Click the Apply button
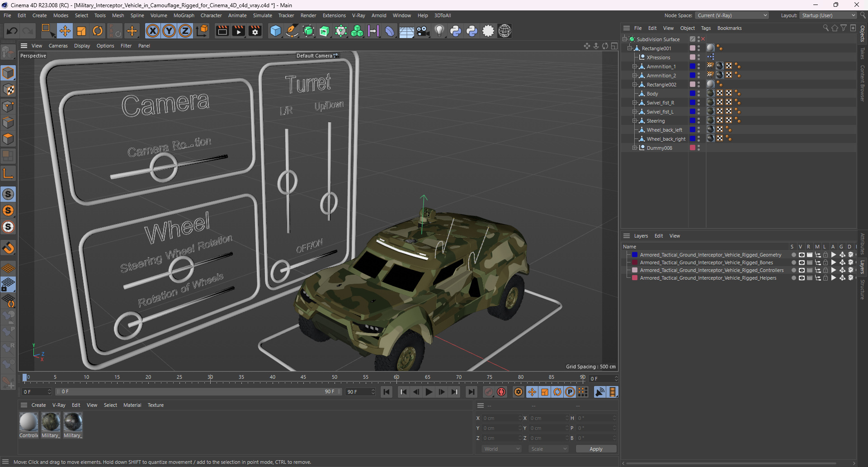Viewport: 868px width, 467px height. pos(596,449)
